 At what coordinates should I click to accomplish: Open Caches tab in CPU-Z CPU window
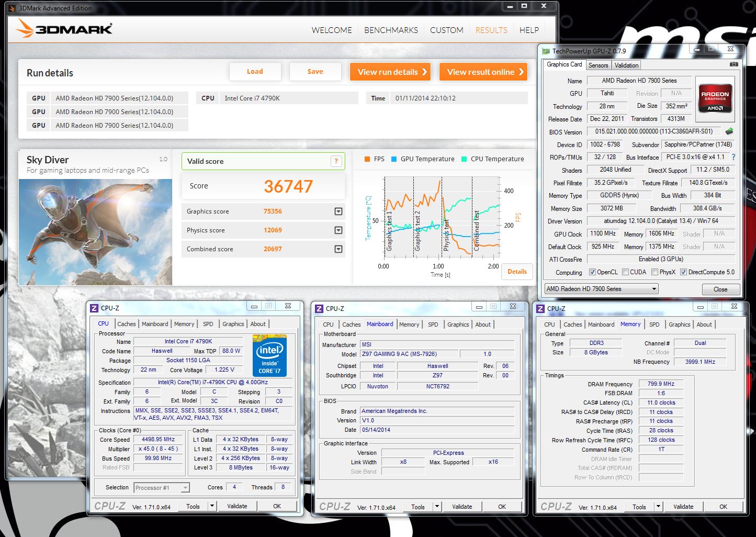[x=127, y=324]
